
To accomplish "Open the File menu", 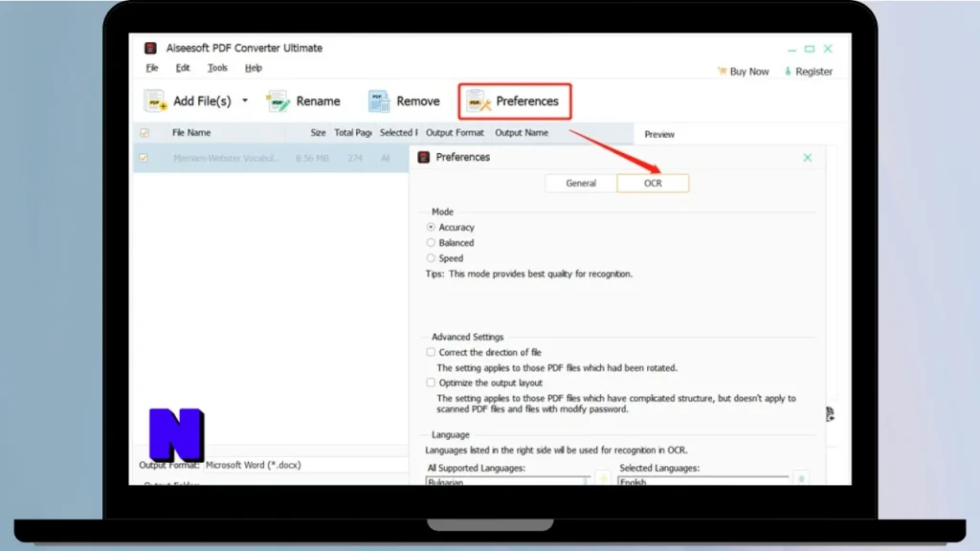I will click(152, 68).
